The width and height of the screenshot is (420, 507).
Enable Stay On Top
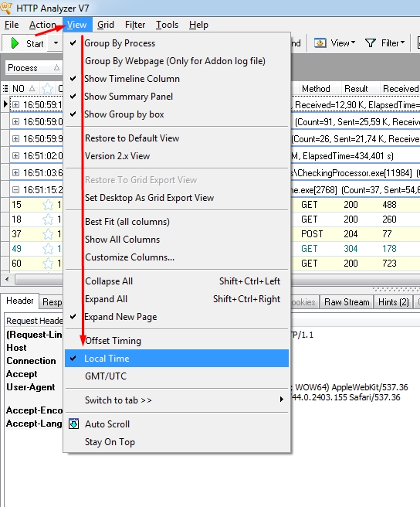177,441
